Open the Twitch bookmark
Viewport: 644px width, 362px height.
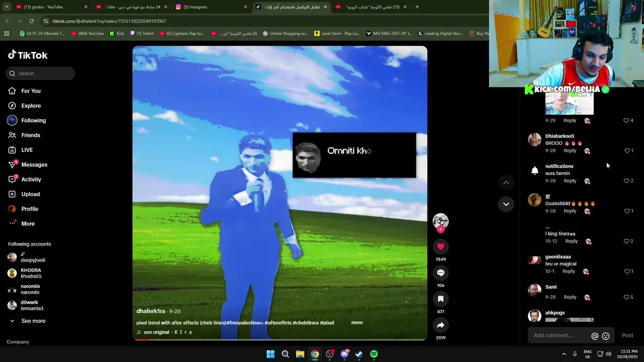pos(142,34)
